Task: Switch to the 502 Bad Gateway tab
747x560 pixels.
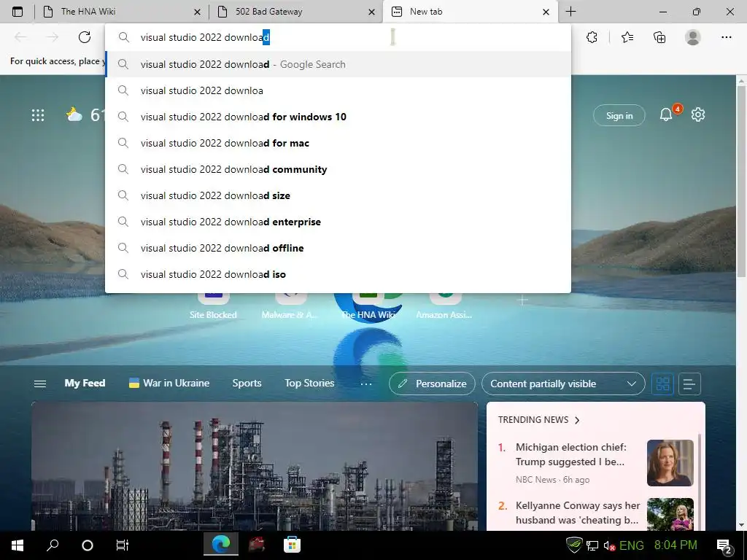Action: (296, 12)
